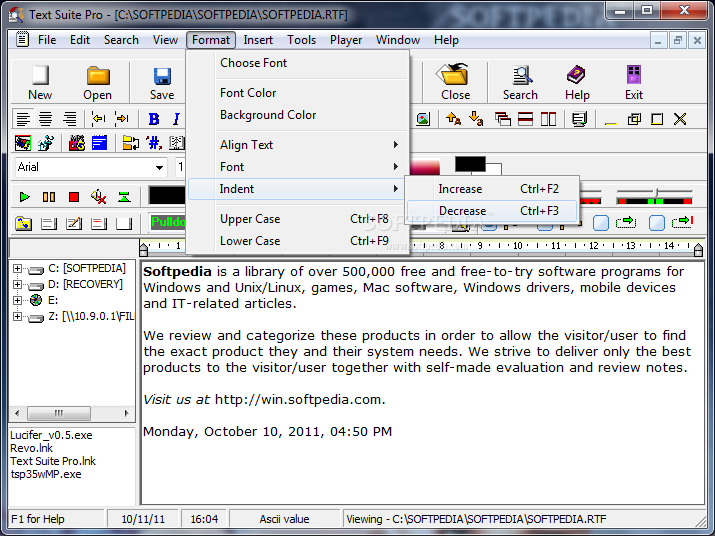Click the decrease indent arrow icon
This screenshot has height=536, width=715.
[98, 119]
